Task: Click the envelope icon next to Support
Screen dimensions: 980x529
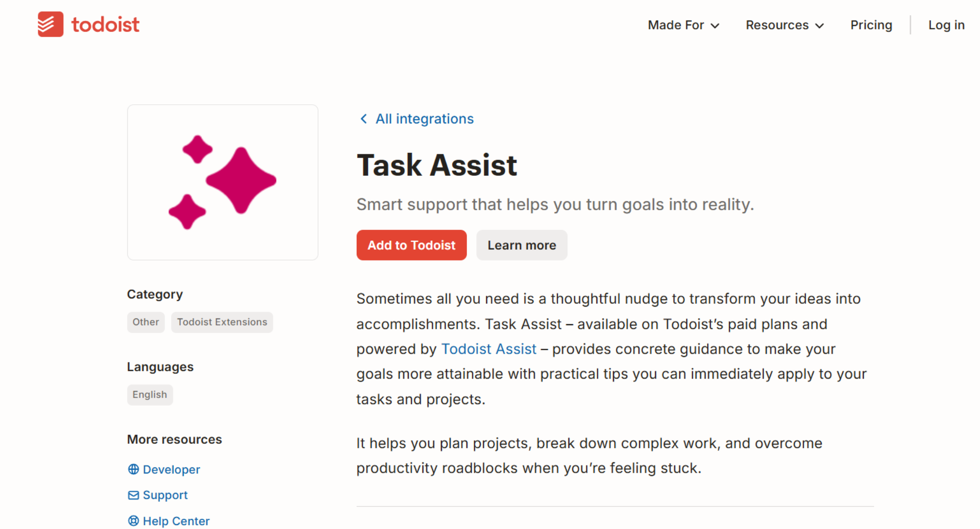Action: (133, 495)
